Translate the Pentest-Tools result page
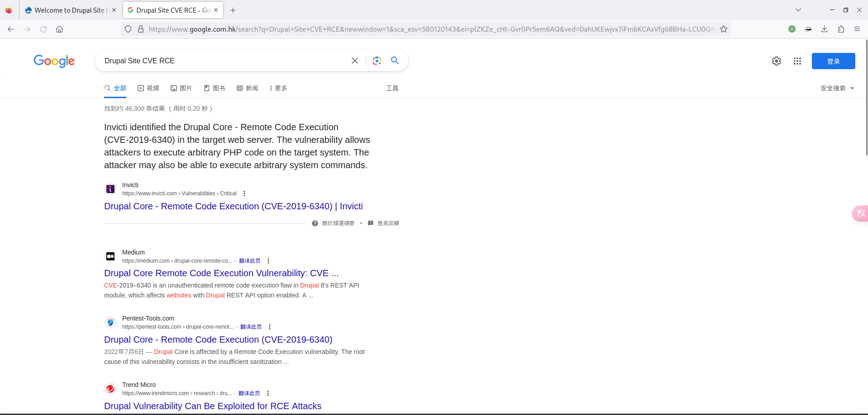 click(x=251, y=327)
